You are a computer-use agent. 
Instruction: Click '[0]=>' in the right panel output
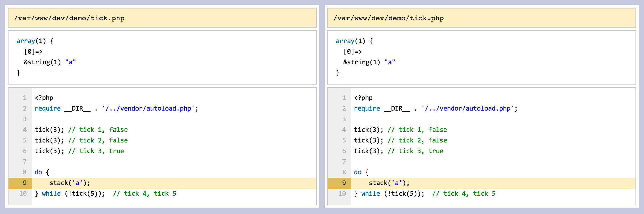point(353,52)
